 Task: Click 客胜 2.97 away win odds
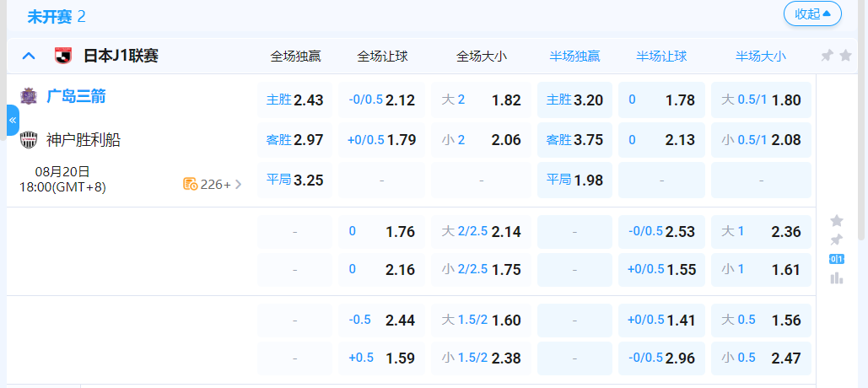pyautogui.click(x=295, y=140)
